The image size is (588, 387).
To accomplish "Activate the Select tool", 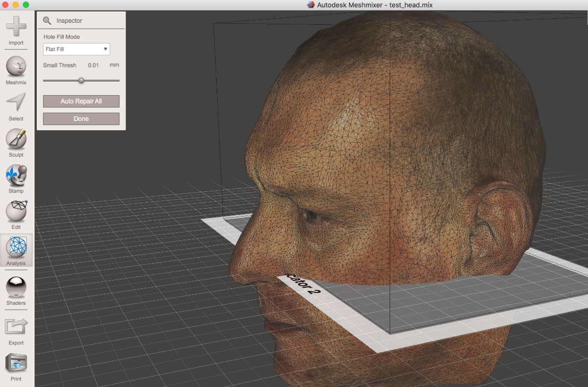I will tap(16, 107).
